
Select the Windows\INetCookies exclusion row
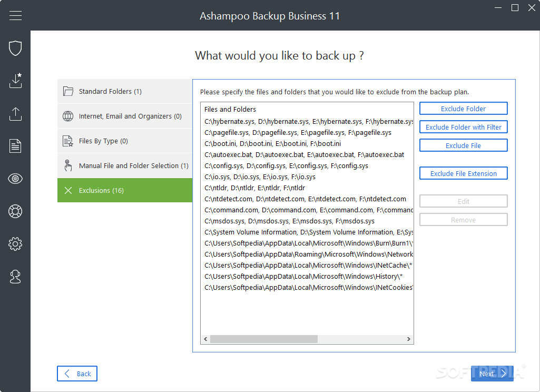307,287
